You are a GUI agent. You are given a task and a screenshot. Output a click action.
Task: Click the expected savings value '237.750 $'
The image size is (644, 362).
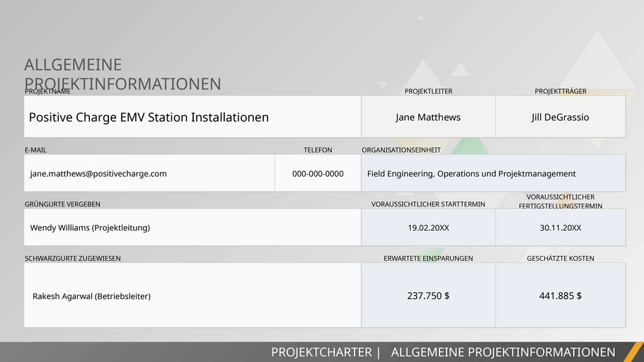[x=428, y=295]
